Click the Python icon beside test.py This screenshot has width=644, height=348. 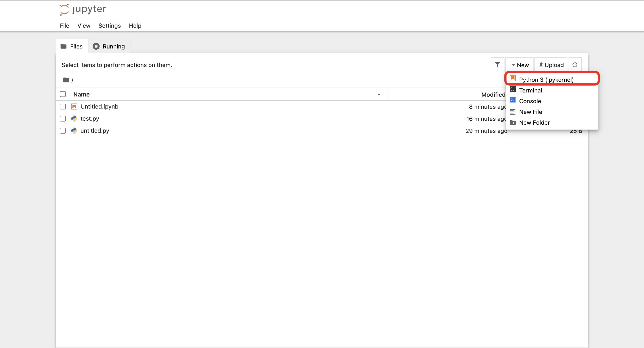click(74, 119)
